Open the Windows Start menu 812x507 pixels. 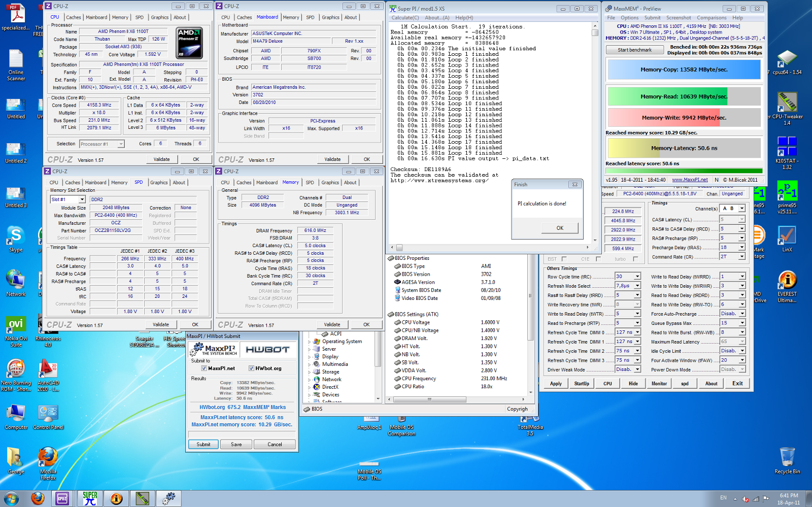11,498
